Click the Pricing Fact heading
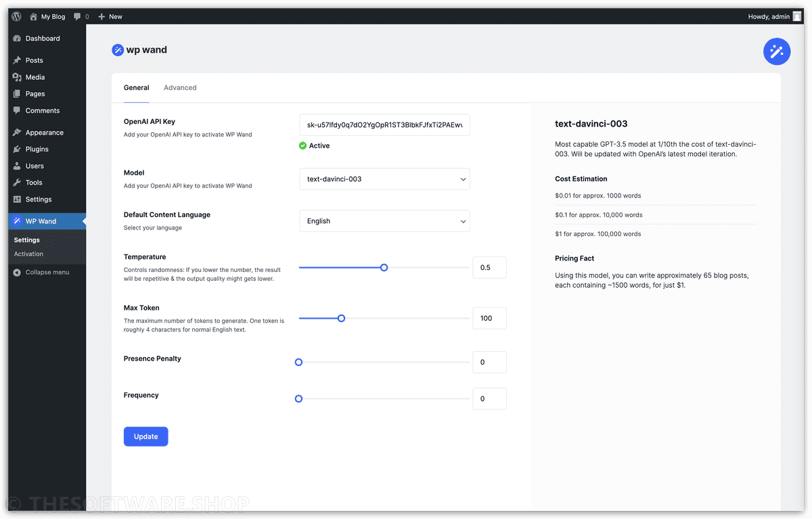The height and width of the screenshot is (519, 812). [574, 258]
